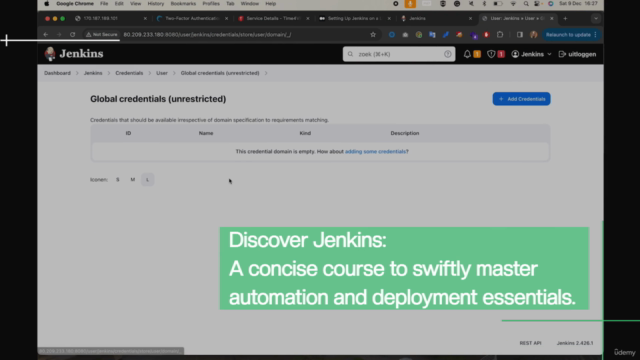Click the Kind column header
The height and width of the screenshot is (360, 640).
(305, 133)
